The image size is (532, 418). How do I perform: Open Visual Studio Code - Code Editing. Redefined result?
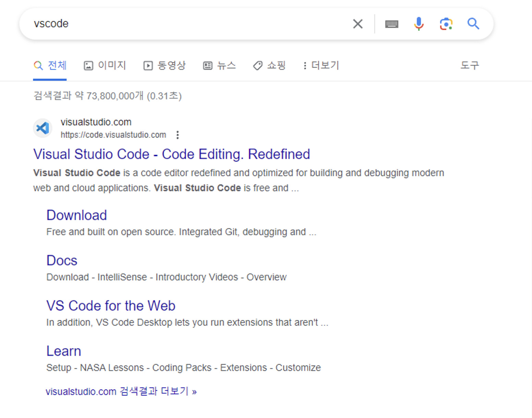coord(172,154)
